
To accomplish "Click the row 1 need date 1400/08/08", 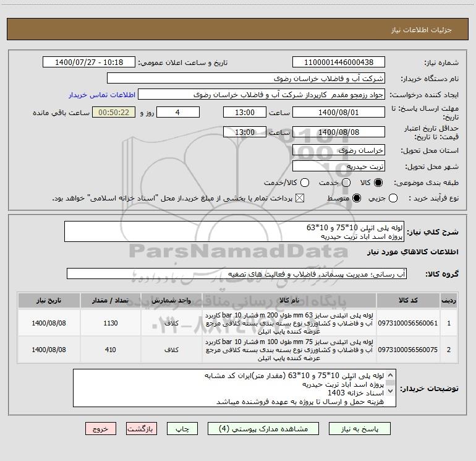I will tap(49, 323).
